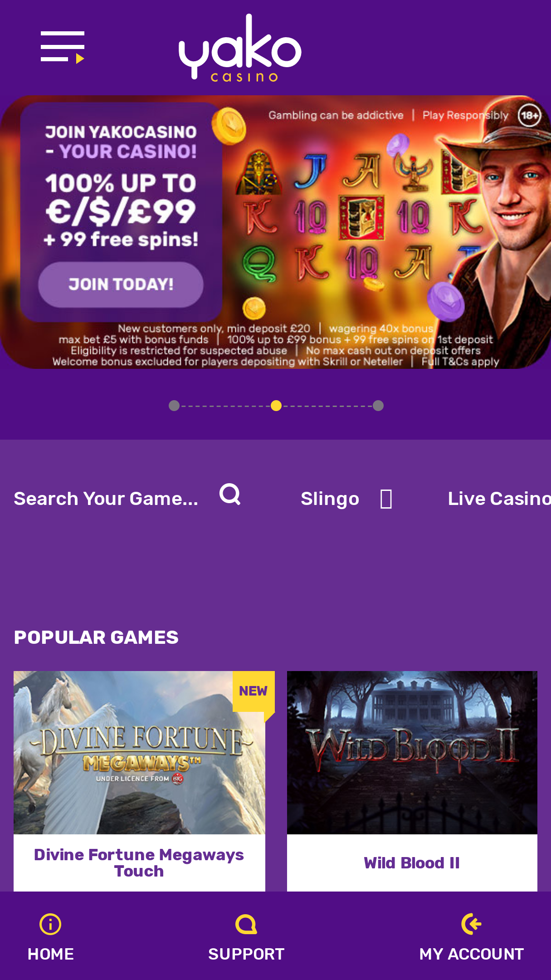
Task: Click the Slingo category icon
Action: click(x=386, y=499)
